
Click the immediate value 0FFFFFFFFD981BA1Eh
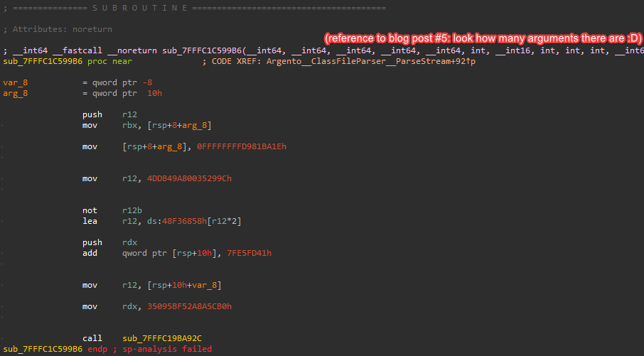[247, 146]
